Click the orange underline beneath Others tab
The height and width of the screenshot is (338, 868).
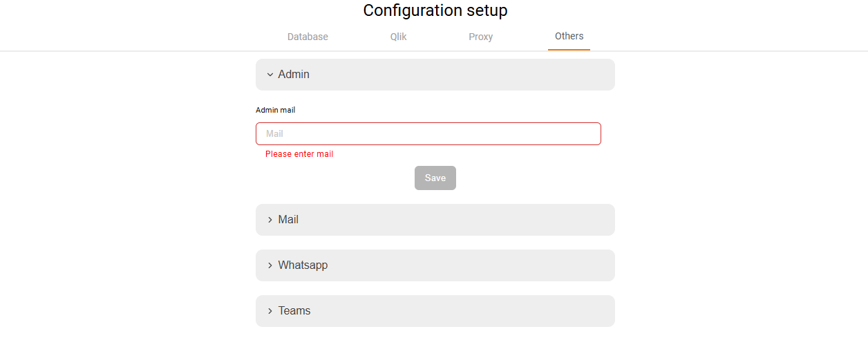click(x=569, y=50)
